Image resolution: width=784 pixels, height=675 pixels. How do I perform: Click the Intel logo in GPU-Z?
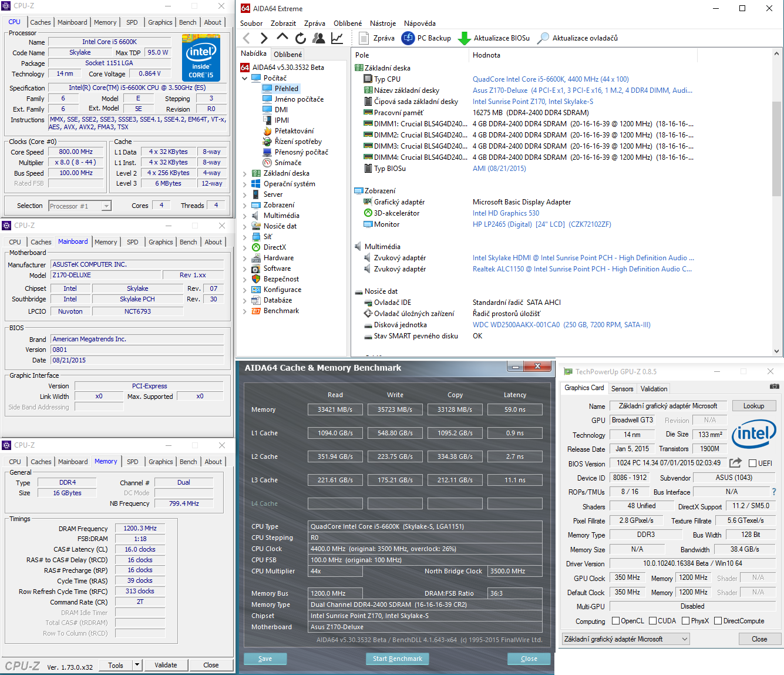point(754,434)
